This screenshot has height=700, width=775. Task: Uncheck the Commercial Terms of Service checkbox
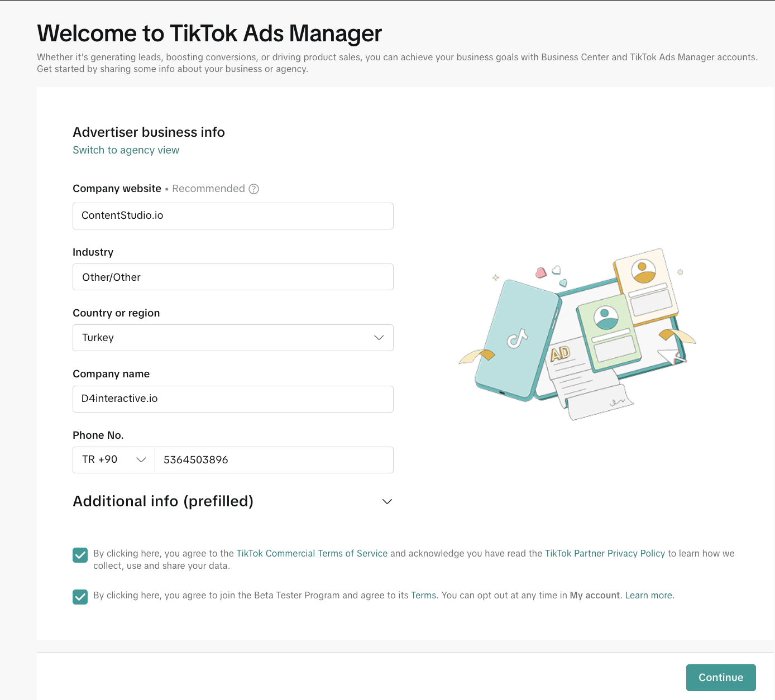coord(80,555)
